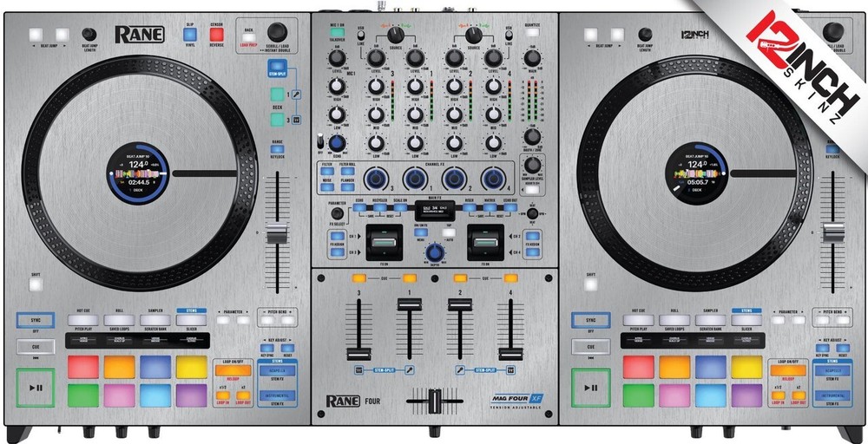Select Hot Cue pad mode on left deck
Screen dimensions: 868x444
coord(83,320)
